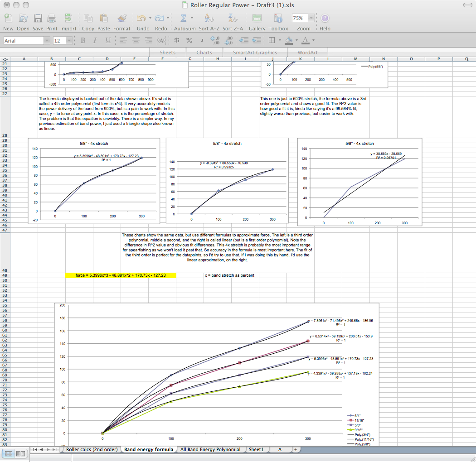This screenshot has width=476, height=462.
Task: Expand AutoSum functions dropdown arrow
Action: pos(192,18)
